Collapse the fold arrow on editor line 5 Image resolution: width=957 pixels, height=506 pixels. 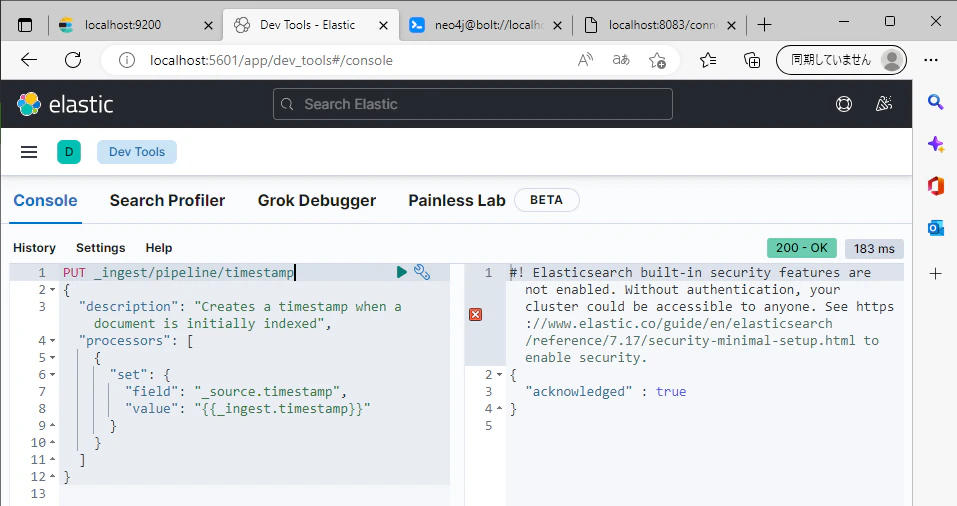52,358
